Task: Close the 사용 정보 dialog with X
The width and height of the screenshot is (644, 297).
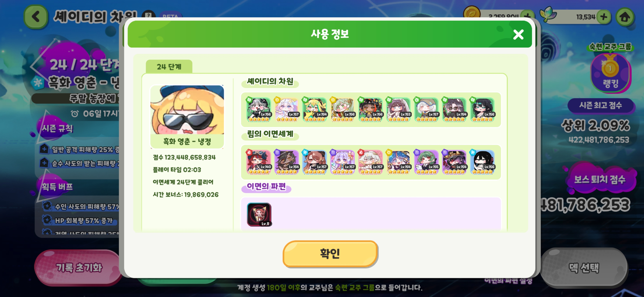Action: pos(518,34)
